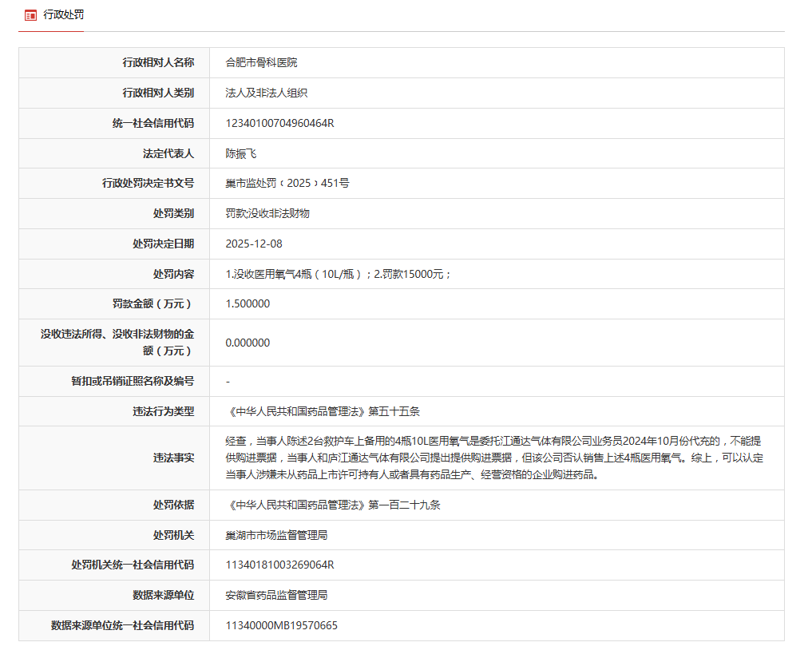Click the 法定代表人 label
The height and width of the screenshot is (658, 812).
pos(168,153)
